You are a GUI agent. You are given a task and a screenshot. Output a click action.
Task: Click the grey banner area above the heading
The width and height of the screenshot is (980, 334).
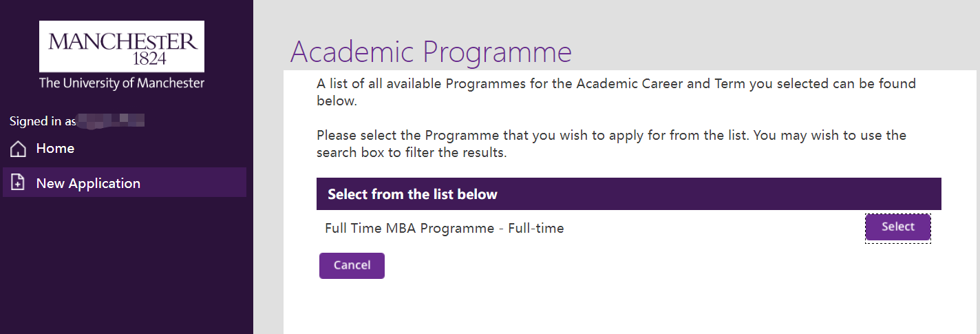[619, 17]
